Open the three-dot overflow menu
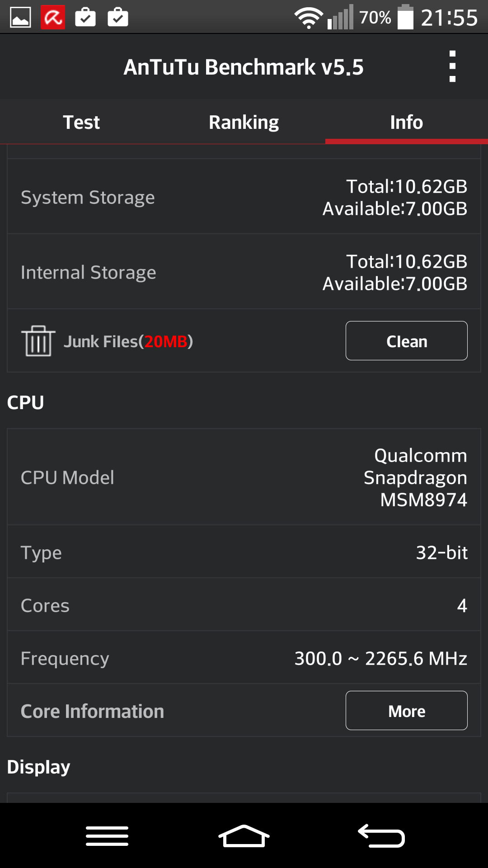488x868 pixels. [x=452, y=66]
